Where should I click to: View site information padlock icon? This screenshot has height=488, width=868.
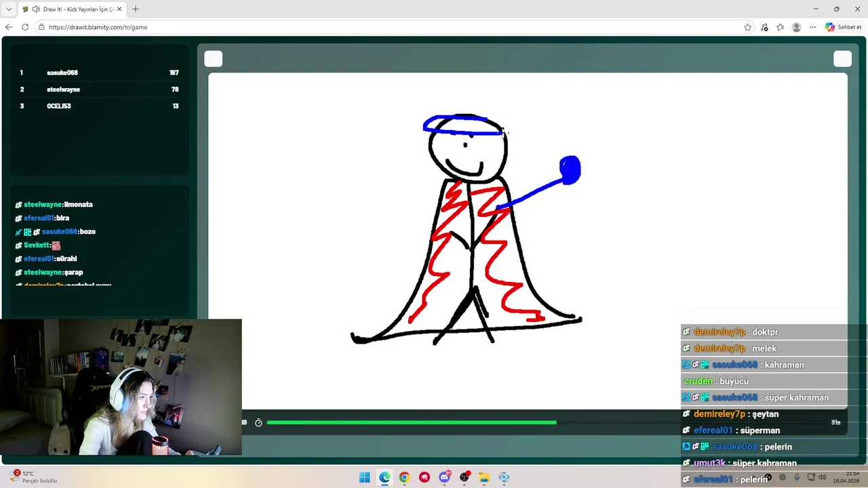(41, 27)
